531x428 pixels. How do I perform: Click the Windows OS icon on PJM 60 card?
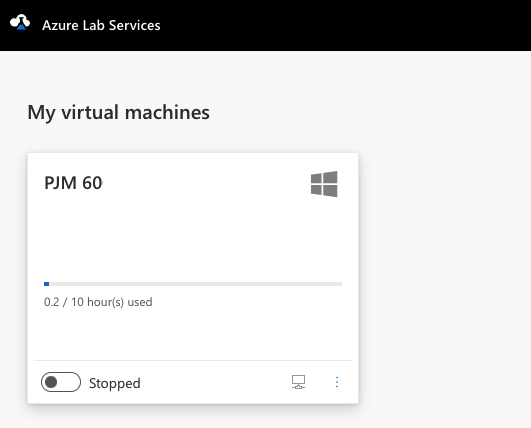click(x=324, y=184)
